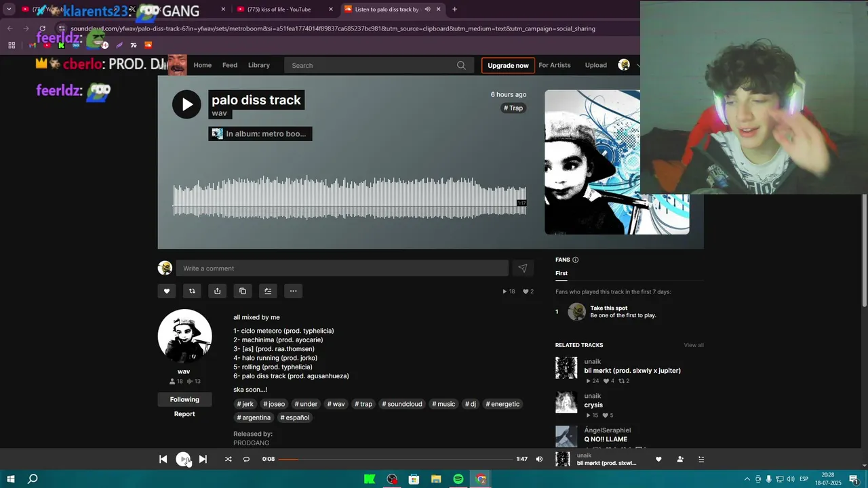Open related track 'bli mørkt (prod. slxwly x jupiter)'

pos(632,371)
